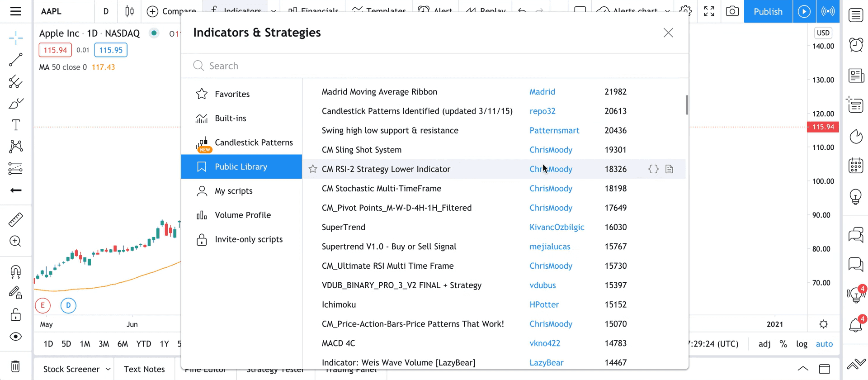868x380 pixels.
Task: Click the AAPL symbol search field
Action: tap(63, 11)
